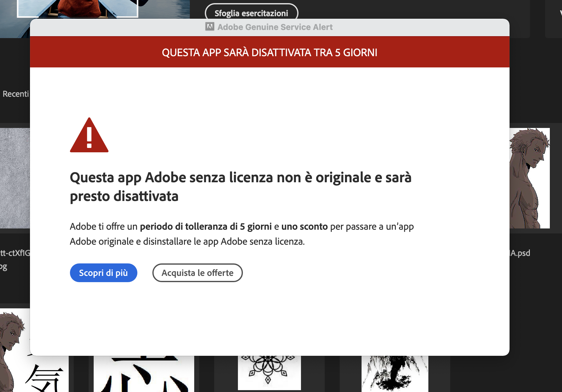This screenshot has width=562, height=392.
Task: Open the grey texture thumbnail behind the dialog
Action: [15, 178]
